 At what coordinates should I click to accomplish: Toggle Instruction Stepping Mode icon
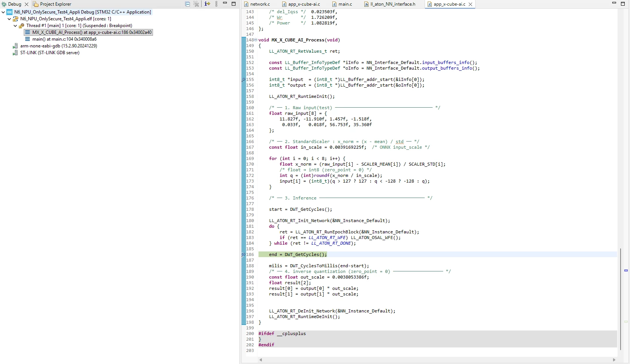click(207, 4)
